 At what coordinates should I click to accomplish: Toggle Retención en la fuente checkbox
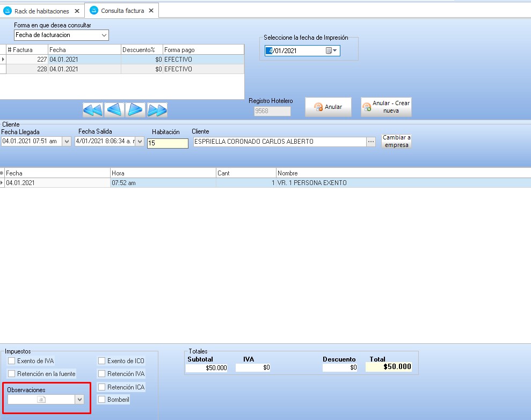tap(12, 373)
